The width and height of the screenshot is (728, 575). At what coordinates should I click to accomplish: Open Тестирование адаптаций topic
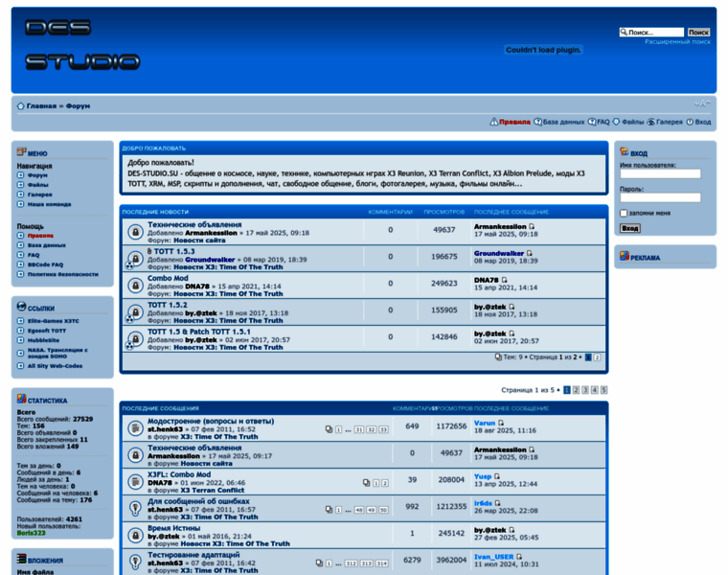pos(193,555)
